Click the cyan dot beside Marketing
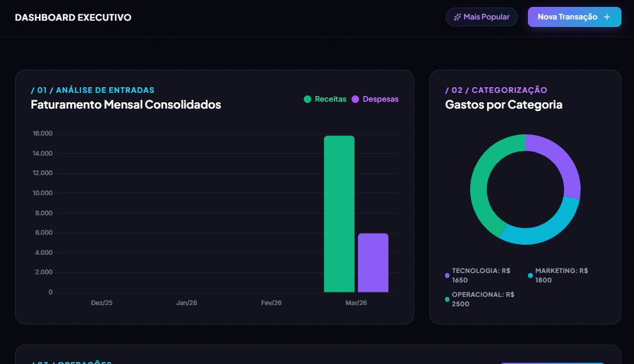 [x=530, y=276]
